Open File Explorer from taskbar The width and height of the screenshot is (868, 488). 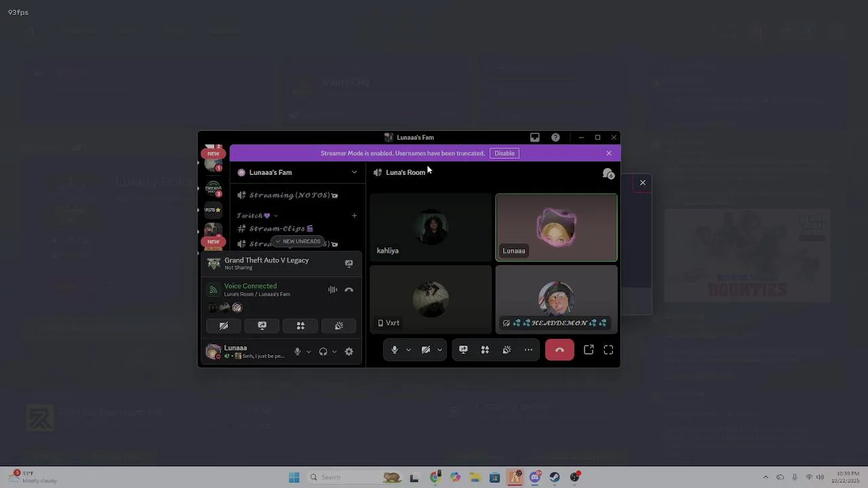tap(475, 477)
